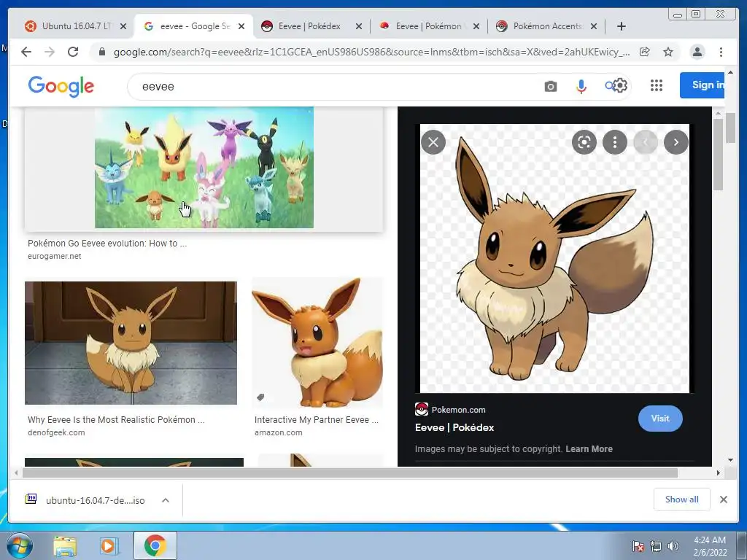
Task: Open Windows Explorer from the taskbar
Action: tap(65, 545)
